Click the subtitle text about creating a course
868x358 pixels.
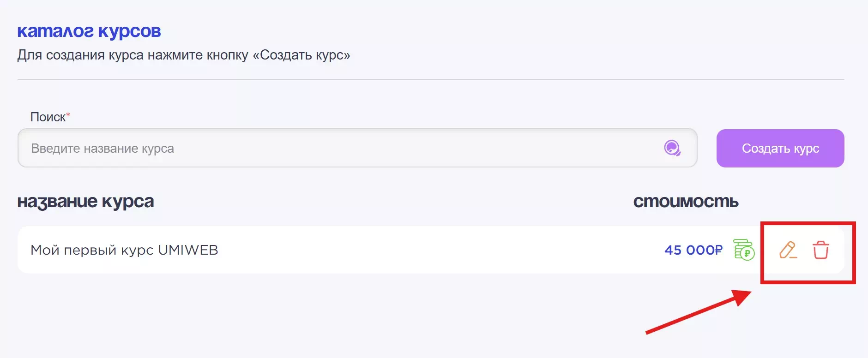(183, 55)
